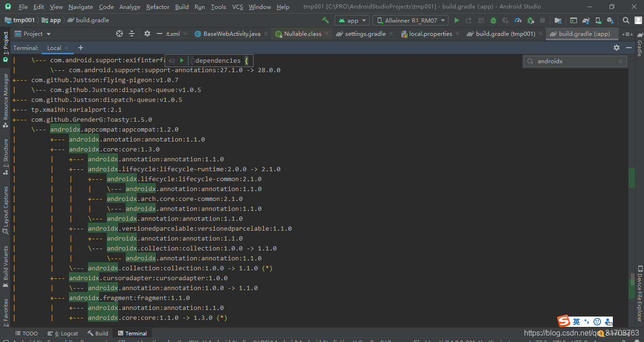Open the VCS menu
This screenshot has height=342, width=644.
(x=238, y=7)
